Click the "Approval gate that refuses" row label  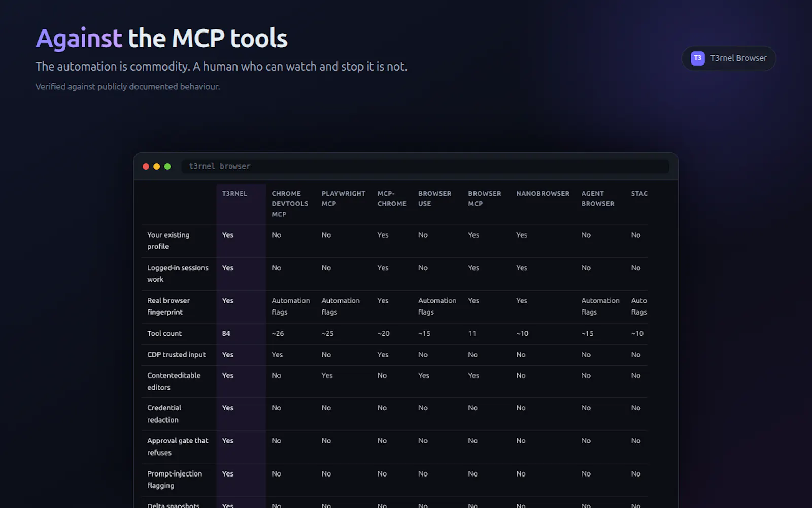click(178, 447)
